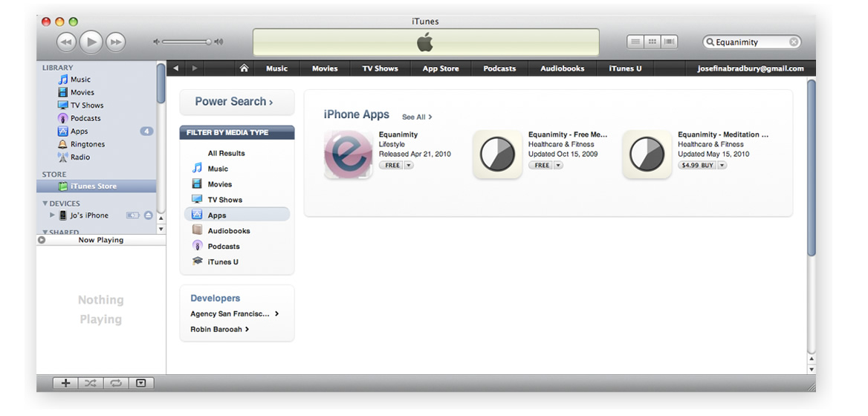Select iTunes Store in the sidebar

pyautogui.click(x=97, y=186)
